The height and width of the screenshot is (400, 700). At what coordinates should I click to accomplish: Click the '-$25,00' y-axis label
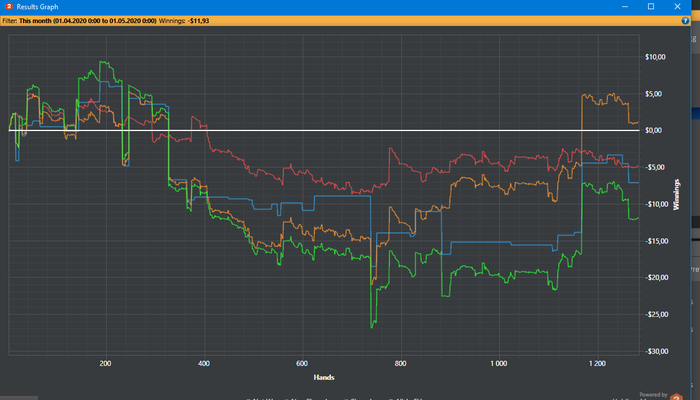656,314
